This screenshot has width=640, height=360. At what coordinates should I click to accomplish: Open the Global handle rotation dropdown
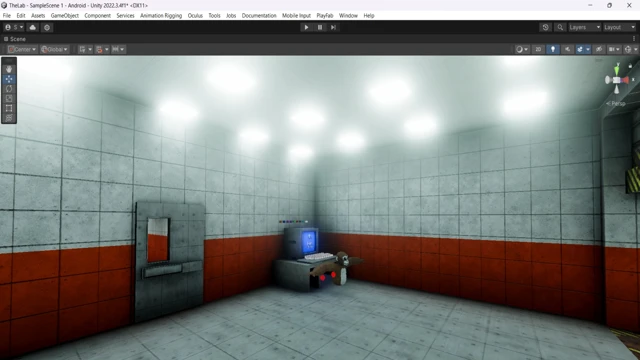(54, 49)
